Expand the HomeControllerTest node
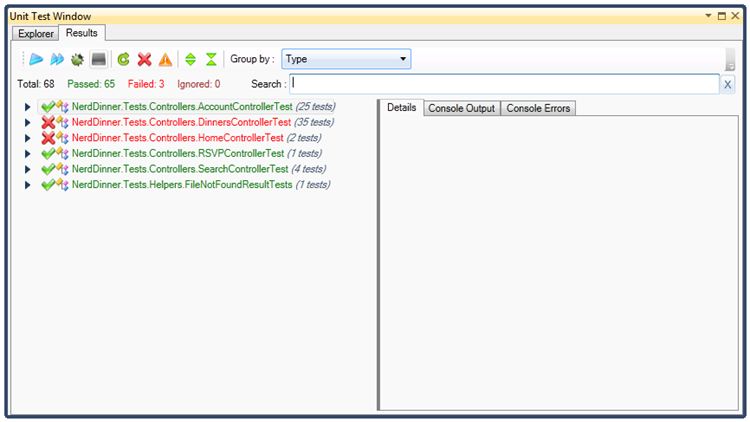The width and height of the screenshot is (750, 422). click(28, 138)
